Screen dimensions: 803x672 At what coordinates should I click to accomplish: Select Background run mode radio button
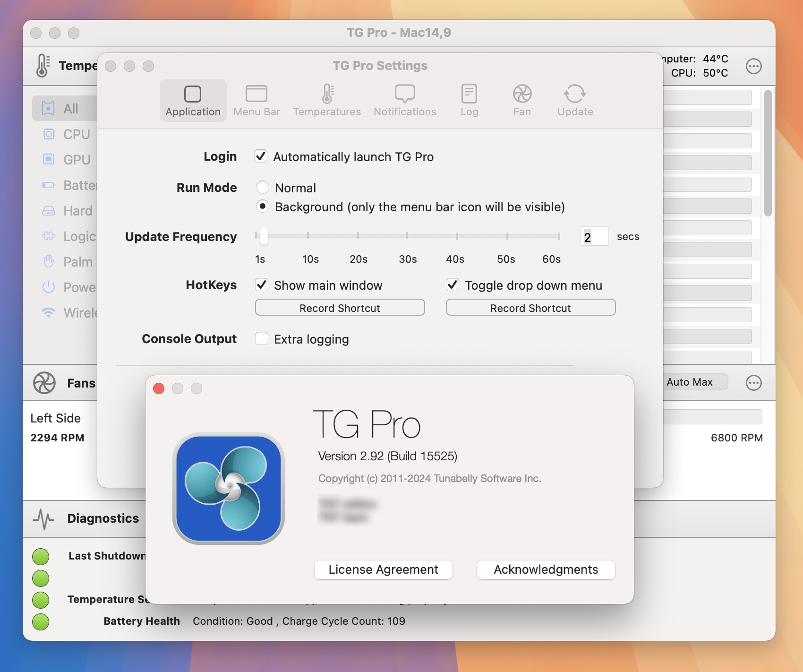(x=263, y=207)
